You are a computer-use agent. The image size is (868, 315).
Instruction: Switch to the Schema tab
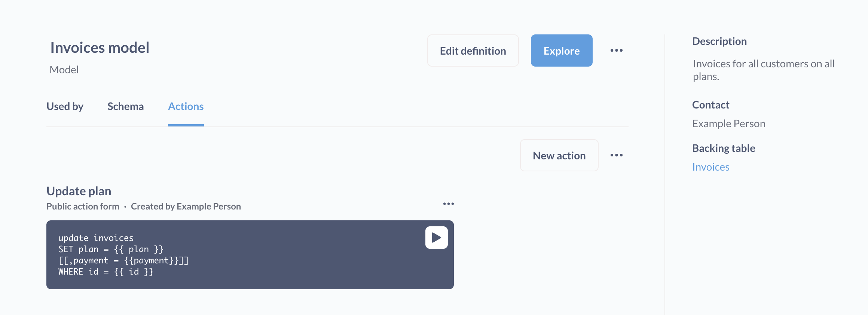tap(126, 107)
